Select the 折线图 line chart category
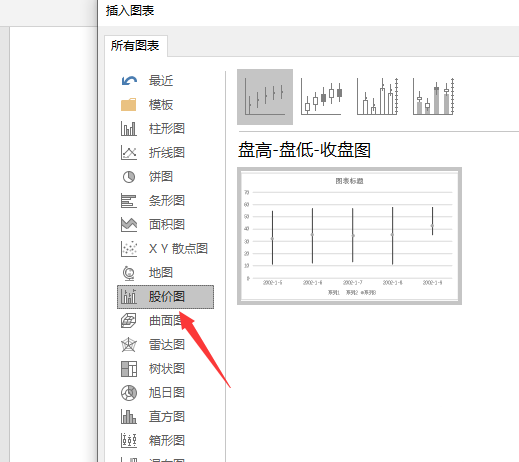The image size is (519, 462). click(165, 153)
